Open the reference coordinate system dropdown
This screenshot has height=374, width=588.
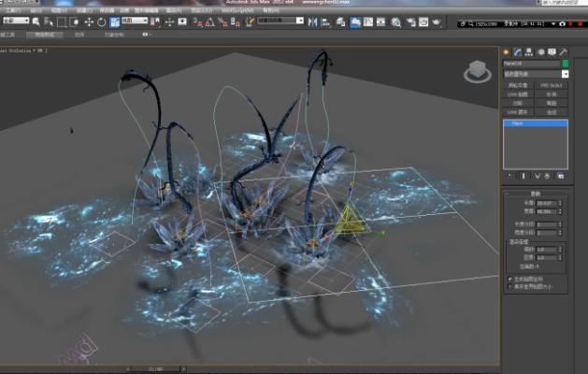pyautogui.click(x=135, y=21)
